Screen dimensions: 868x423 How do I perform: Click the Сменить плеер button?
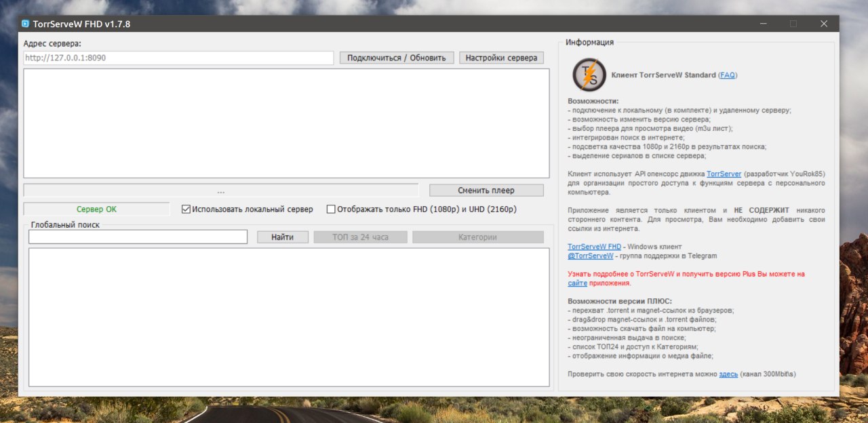[x=486, y=190]
